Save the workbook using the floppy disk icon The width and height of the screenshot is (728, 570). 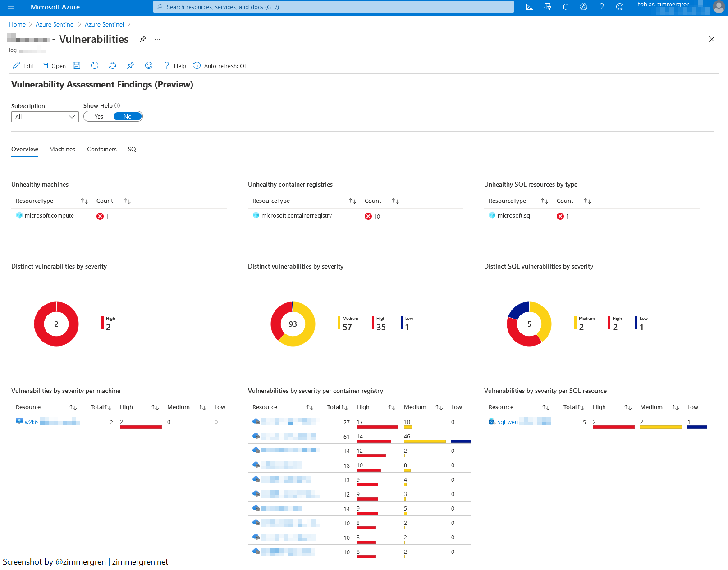[x=76, y=65]
